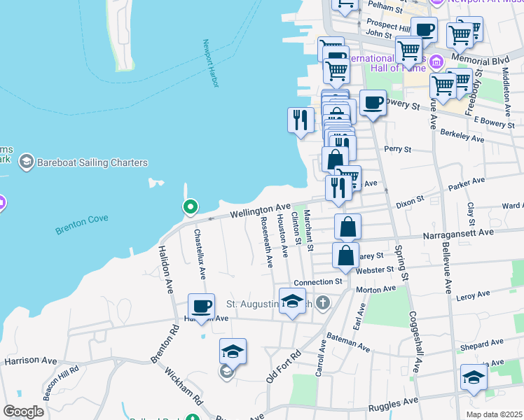Select the Carroll Ave street label
The image size is (524, 420).
[320, 358]
